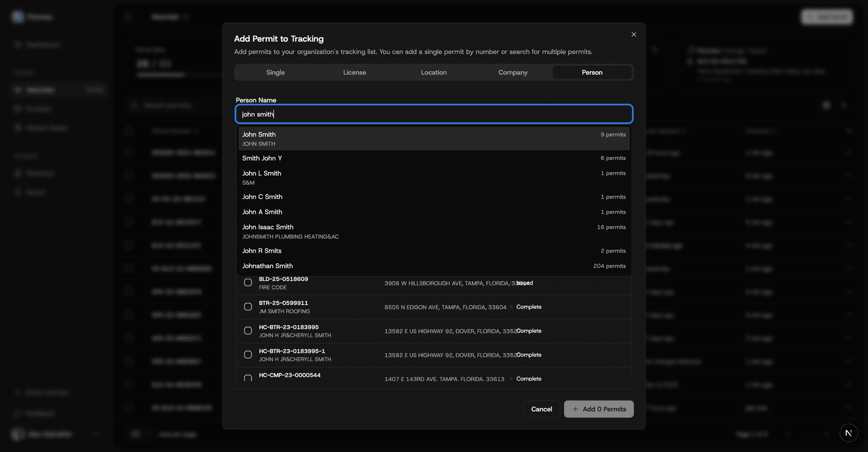Image resolution: width=868 pixels, height=452 pixels.
Task: Switch to the Location tab
Action: (x=434, y=72)
